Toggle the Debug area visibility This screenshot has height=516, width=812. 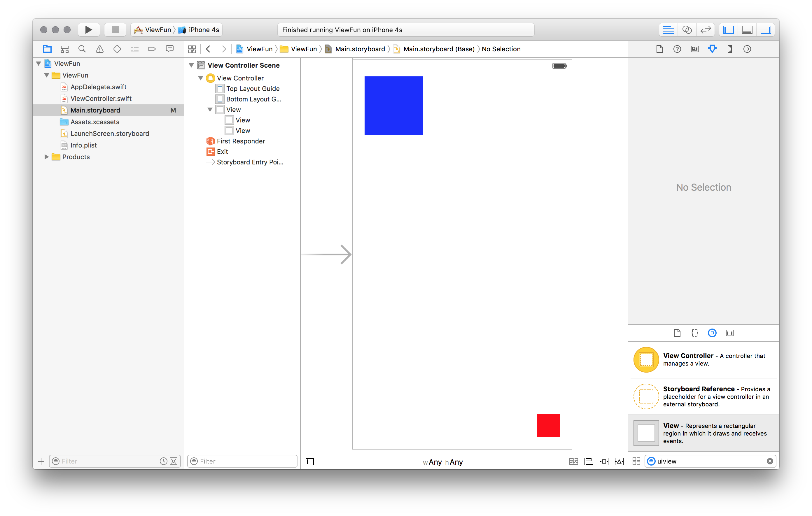click(x=747, y=30)
